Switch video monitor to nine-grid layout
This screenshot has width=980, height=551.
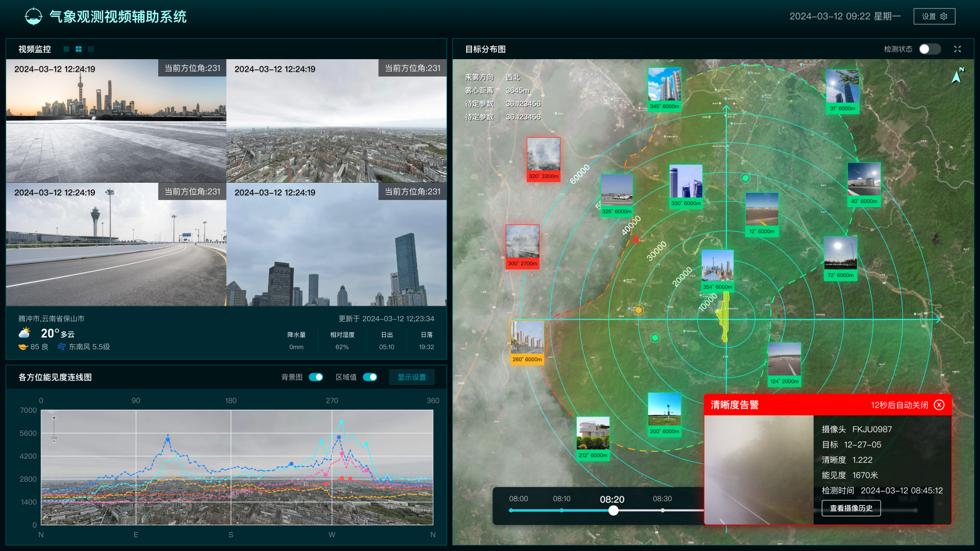(90, 49)
